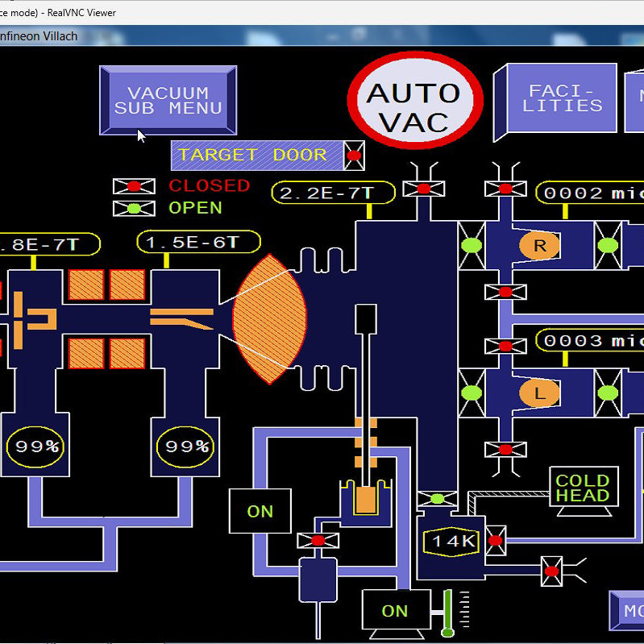Click the black platen box in chamber
Screen dimensions: 644x644
pos(366,319)
